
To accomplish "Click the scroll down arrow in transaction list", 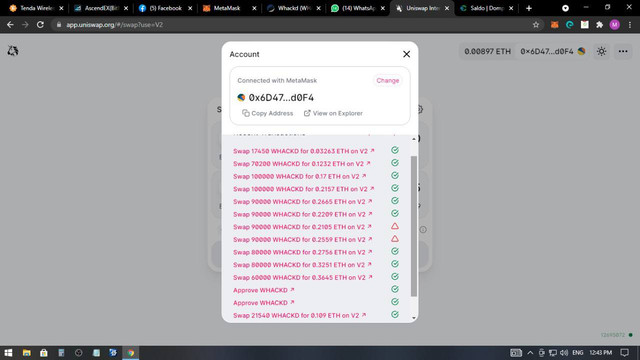I will pos(414,318).
